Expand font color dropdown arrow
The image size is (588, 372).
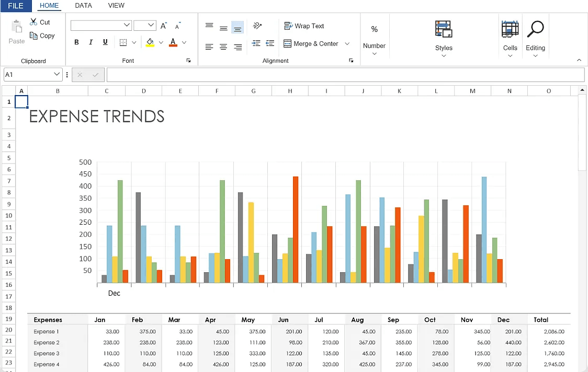184,42
